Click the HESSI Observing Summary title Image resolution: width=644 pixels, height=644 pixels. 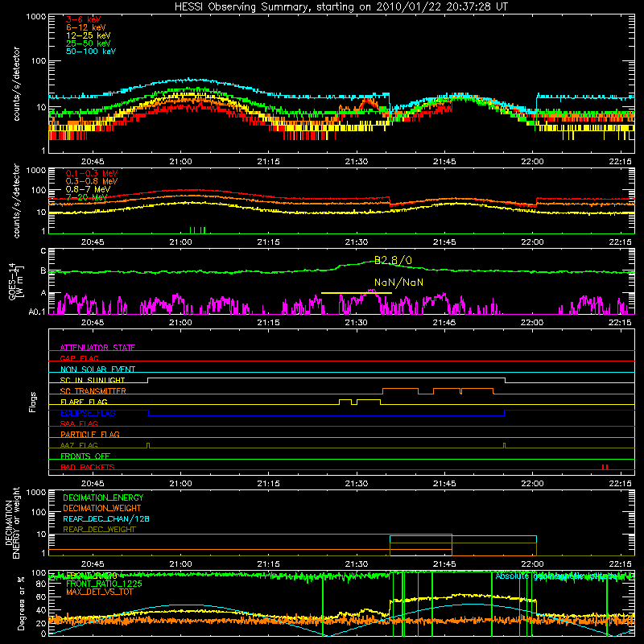pos(341,7)
